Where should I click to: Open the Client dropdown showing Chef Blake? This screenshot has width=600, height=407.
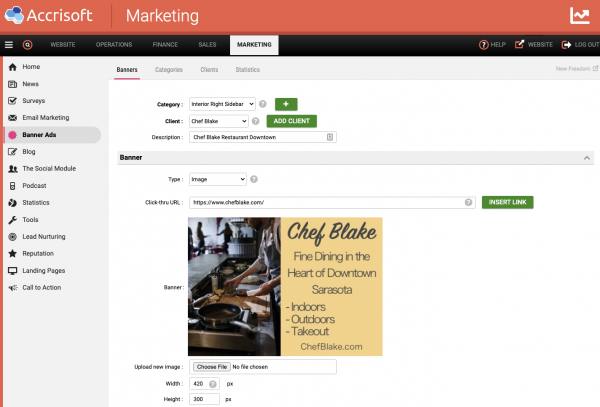click(219, 121)
